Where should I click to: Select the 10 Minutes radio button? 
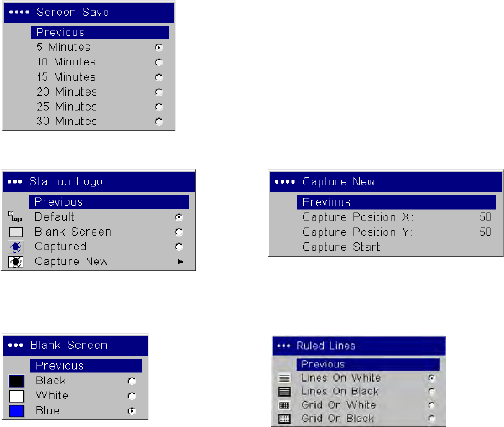158,62
